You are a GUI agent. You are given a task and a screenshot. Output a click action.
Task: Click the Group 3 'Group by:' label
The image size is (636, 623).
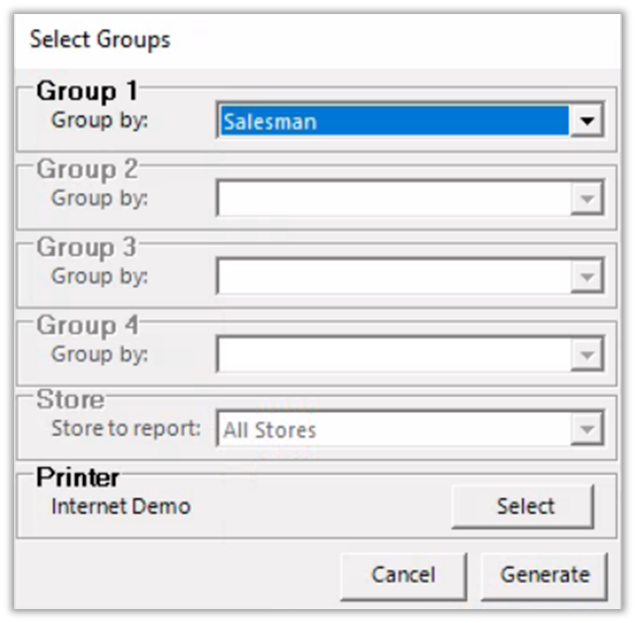point(99,276)
